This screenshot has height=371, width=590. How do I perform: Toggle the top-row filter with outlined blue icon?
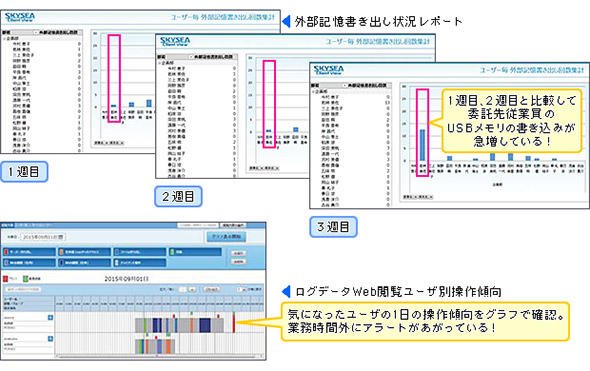tap(140, 252)
